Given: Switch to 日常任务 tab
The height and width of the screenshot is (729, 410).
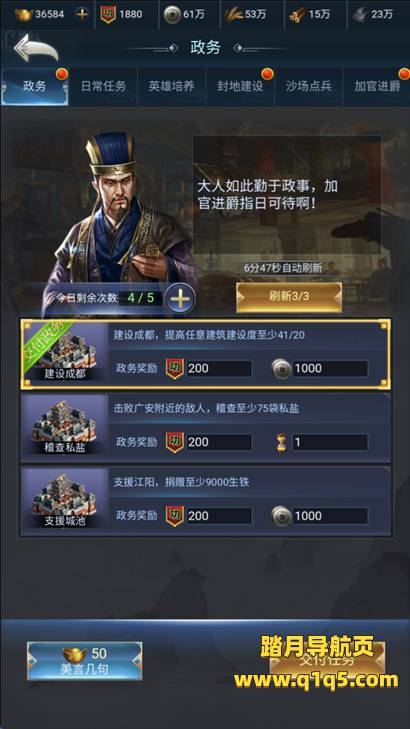Looking at the screenshot, I should point(103,87).
